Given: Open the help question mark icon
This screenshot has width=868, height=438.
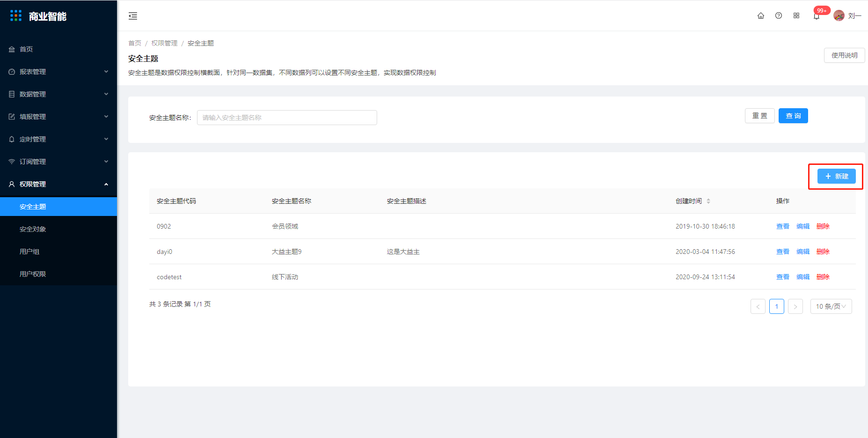Looking at the screenshot, I should [779, 15].
